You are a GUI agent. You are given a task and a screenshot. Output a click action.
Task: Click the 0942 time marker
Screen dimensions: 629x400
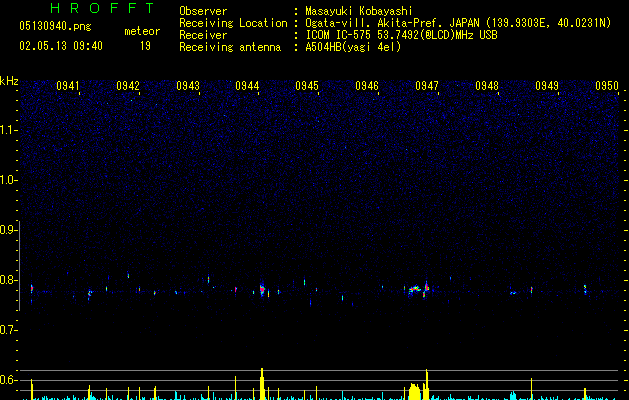click(128, 86)
